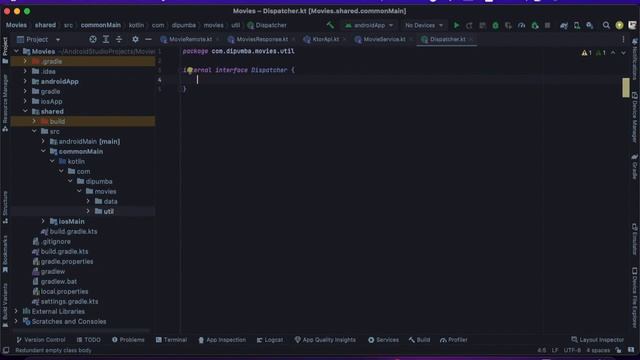Screen dimensions: 640x360
Task: Click Expand All in Project panel
Action: pos(106,40)
